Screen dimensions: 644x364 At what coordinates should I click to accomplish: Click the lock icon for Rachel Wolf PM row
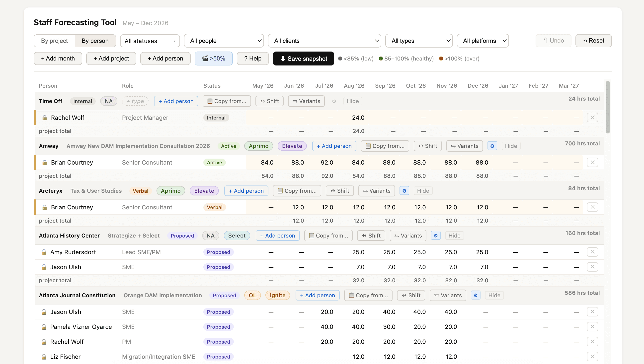point(44,342)
